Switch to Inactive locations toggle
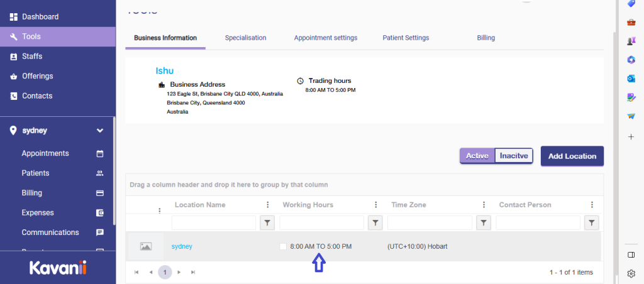This screenshot has height=284, width=644. [514, 156]
